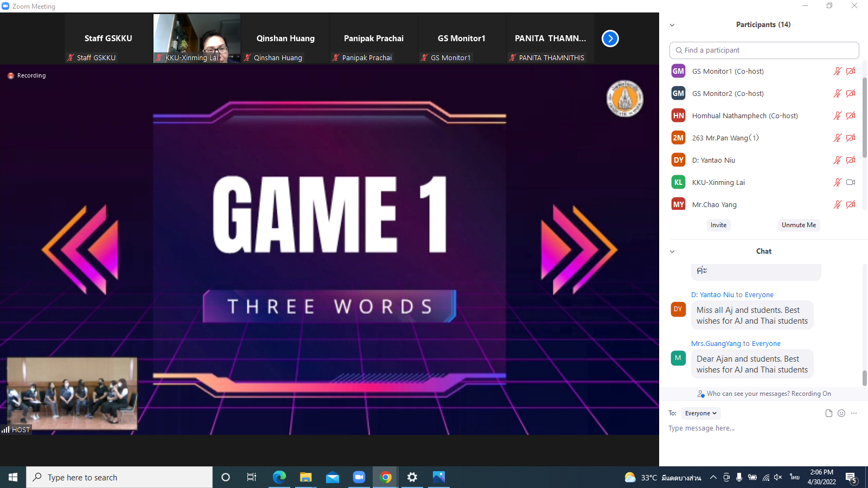Select Homhual Nathamphech in participants list
The width and height of the screenshot is (868, 488).
tap(744, 115)
